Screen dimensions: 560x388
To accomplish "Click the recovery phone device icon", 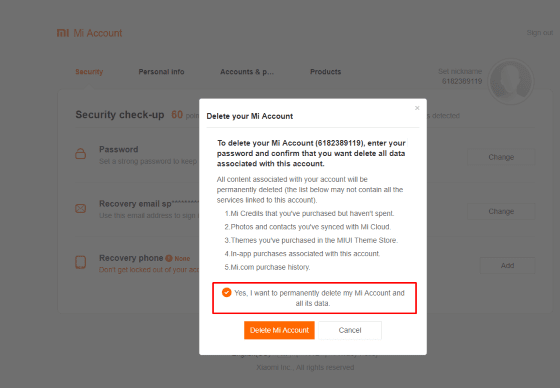I will tap(80, 262).
